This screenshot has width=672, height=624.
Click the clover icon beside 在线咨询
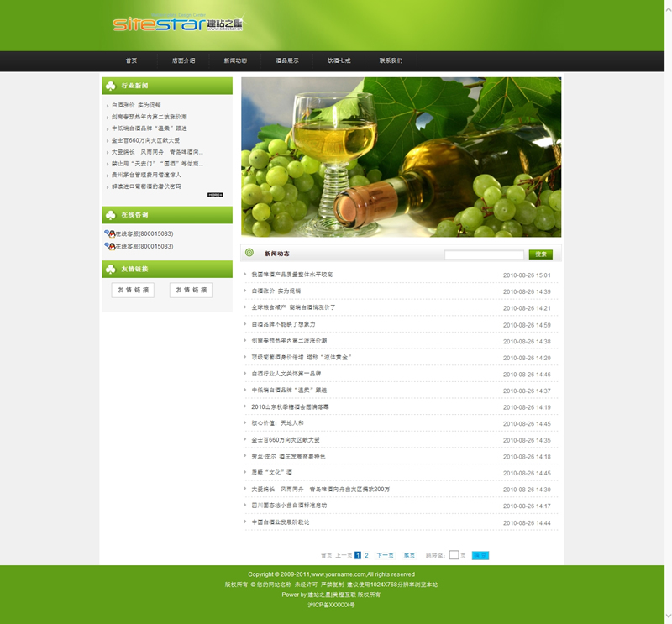(111, 215)
